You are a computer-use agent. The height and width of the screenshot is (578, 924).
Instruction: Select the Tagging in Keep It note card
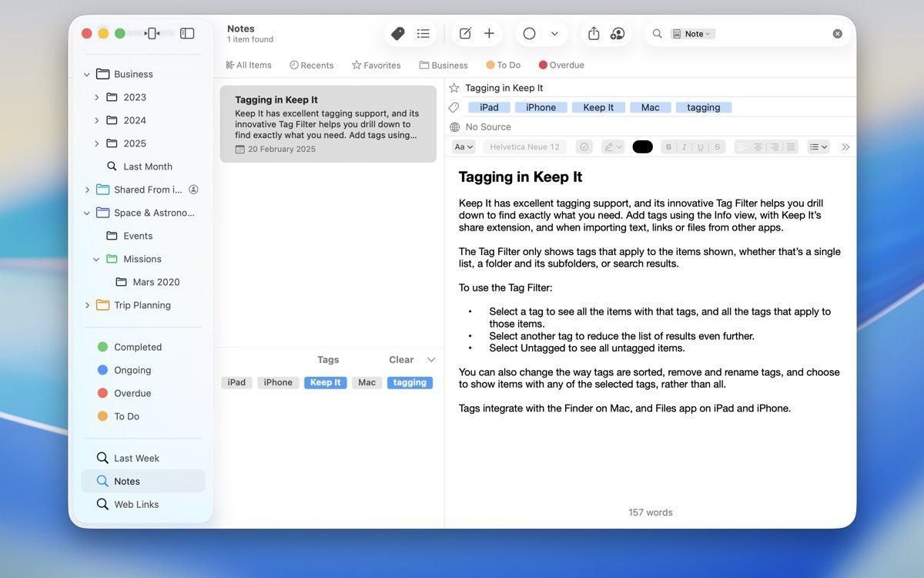328,123
